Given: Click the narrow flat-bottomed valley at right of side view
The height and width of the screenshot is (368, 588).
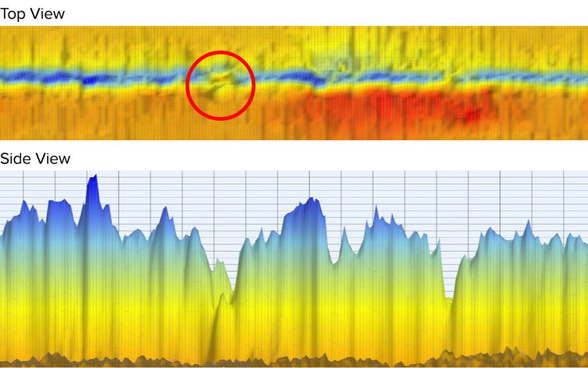Looking at the screenshot, I should pos(448,289).
